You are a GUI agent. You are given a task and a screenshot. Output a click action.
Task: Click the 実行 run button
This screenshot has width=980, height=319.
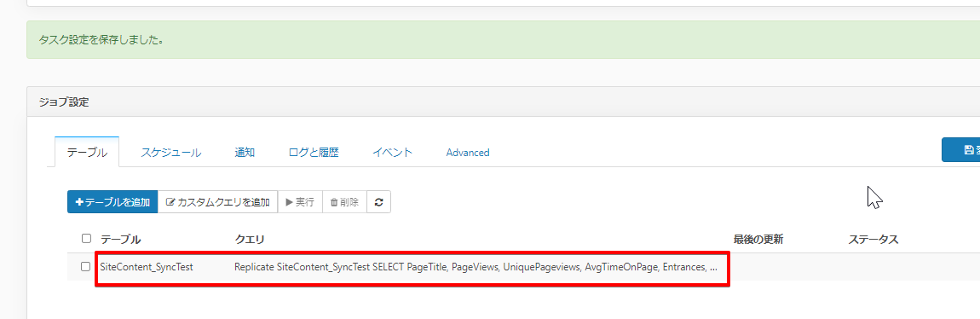[300, 202]
